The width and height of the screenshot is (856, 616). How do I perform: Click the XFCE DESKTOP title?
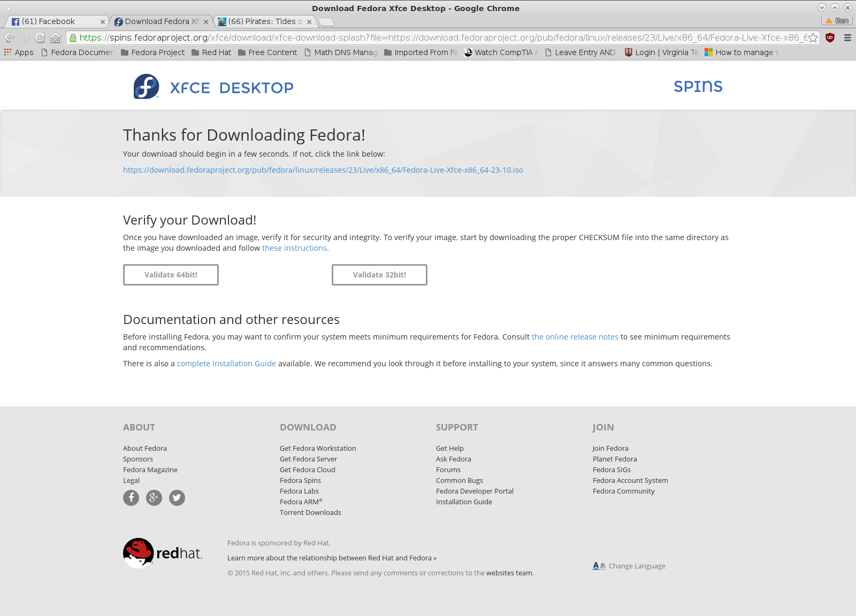click(232, 88)
